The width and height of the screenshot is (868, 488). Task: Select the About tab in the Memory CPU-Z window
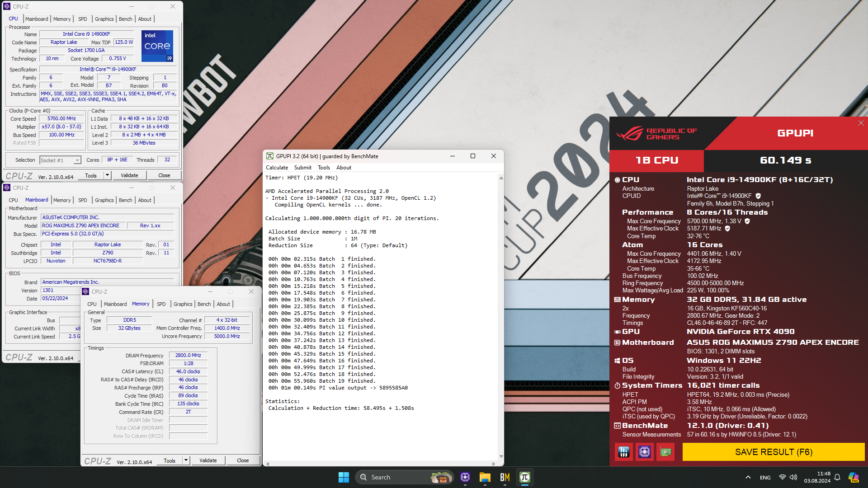(x=223, y=304)
